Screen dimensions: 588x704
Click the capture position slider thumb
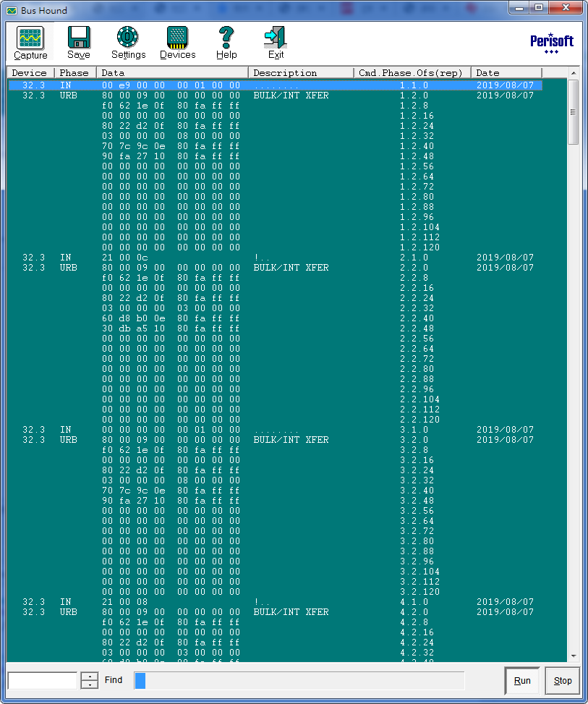140,681
